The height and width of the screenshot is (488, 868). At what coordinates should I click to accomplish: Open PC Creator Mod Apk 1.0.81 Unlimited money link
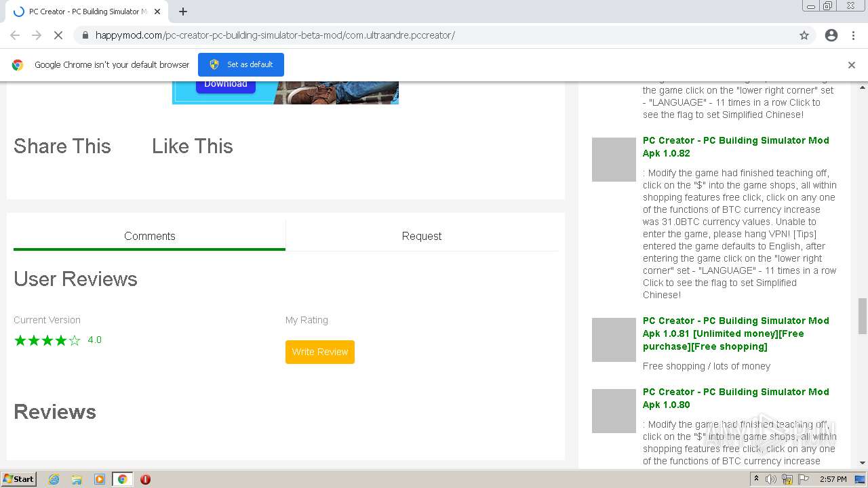coord(736,333)
